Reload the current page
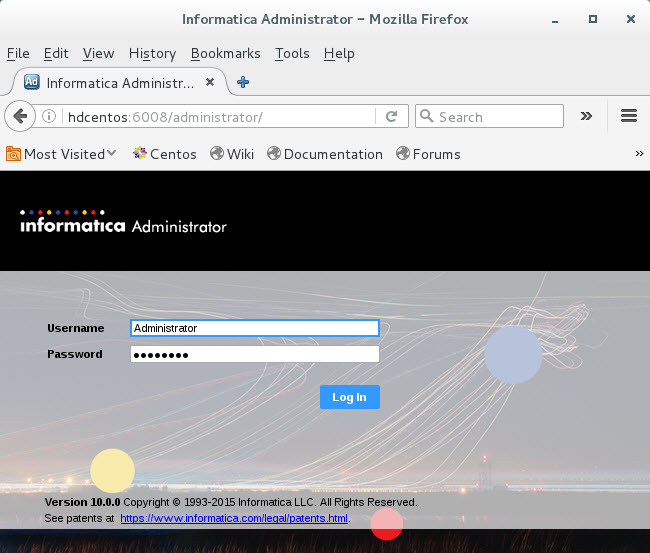Viewport: 650px width, 553px height. (391, 116)
